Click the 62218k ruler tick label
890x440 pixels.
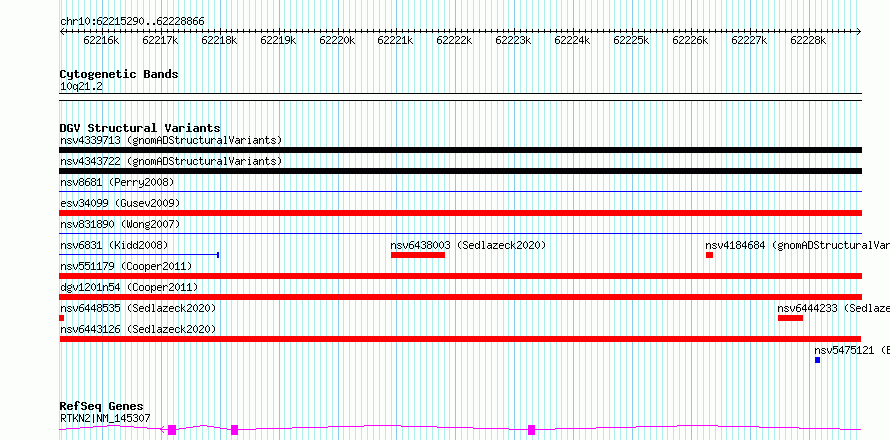[x=219, y=40]
